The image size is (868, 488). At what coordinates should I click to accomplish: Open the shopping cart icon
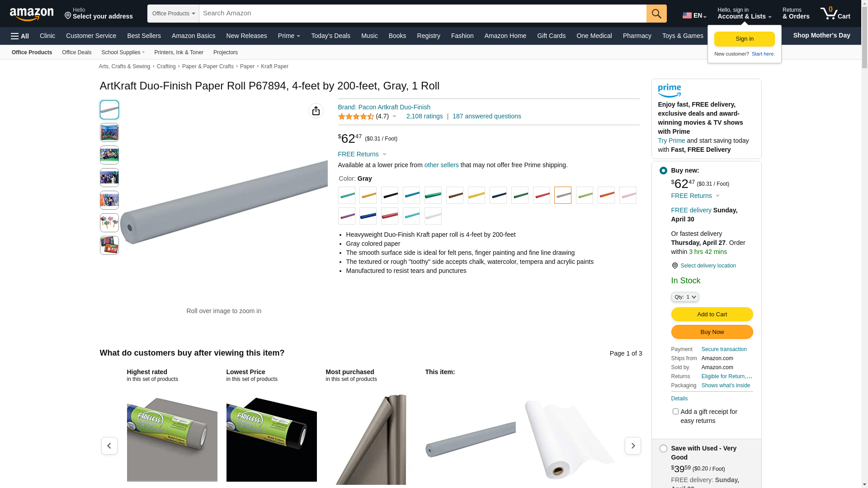tap(835, 13)
